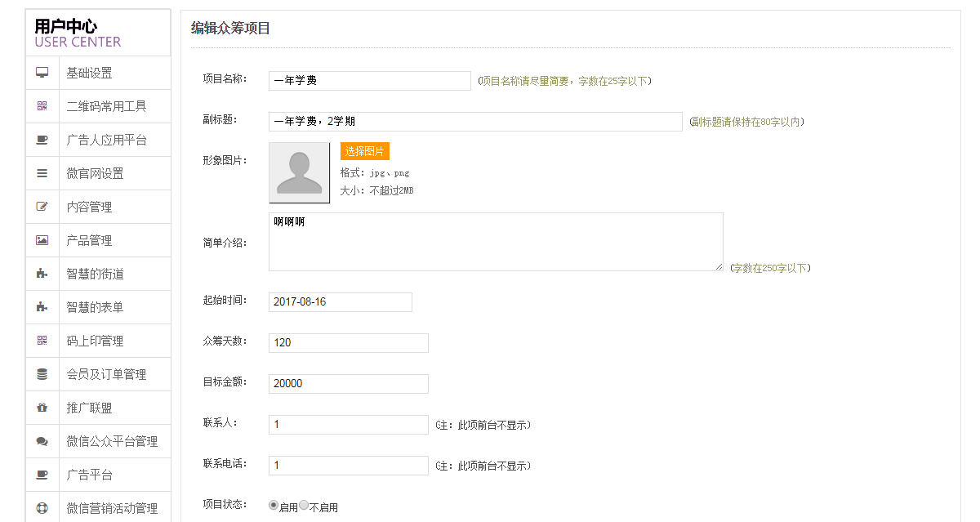Click the monitor icon beside 基础设置
This screenshot has width=980, height=522.
[x=42, y=73]
